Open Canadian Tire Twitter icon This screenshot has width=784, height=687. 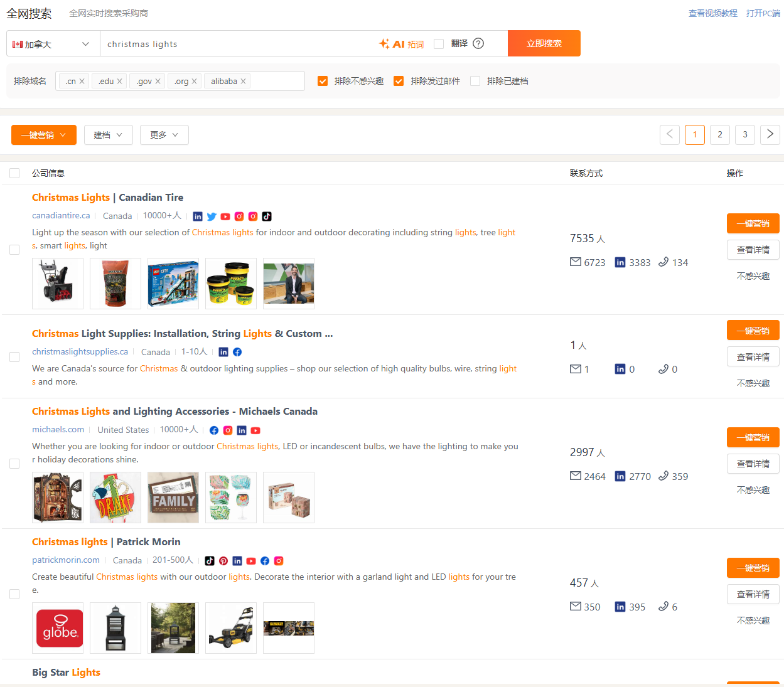(212, 216)
